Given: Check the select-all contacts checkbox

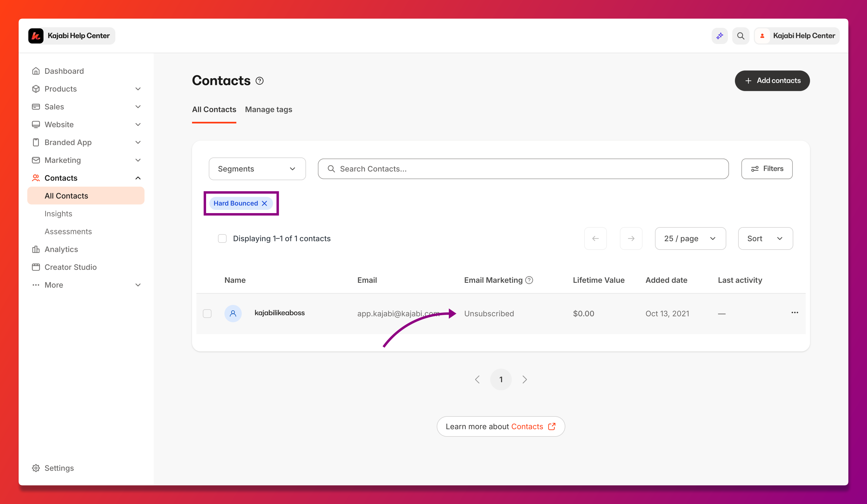Looking at the screenshot, I should point(222,238).
